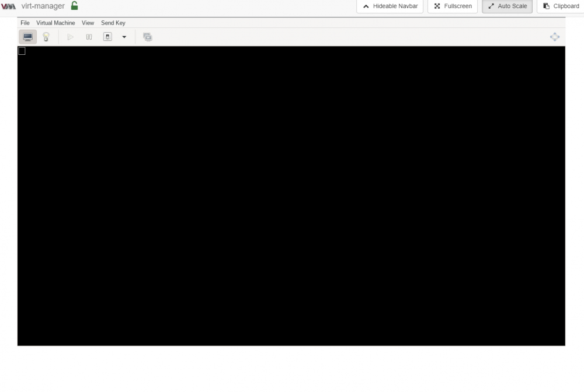Show virtual hardware details lightbulb icon

[x=46, y=37]
